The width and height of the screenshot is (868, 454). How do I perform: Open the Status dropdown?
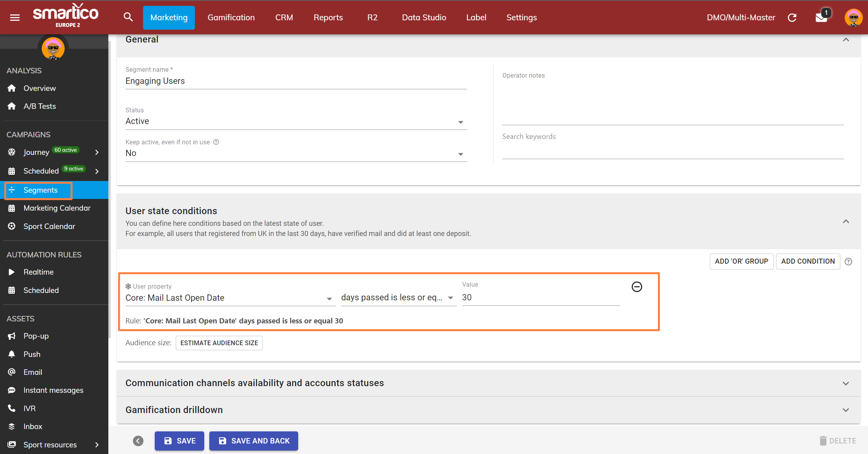pos(295,121)
